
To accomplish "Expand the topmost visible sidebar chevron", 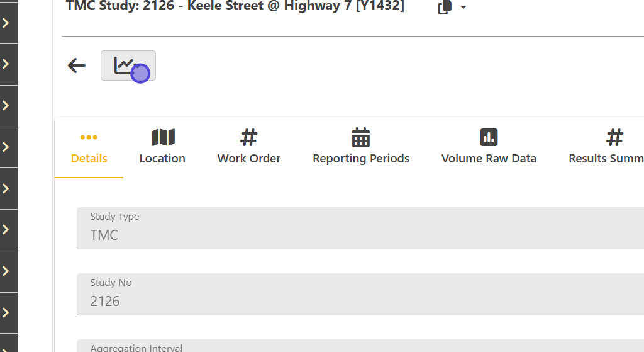I will point(6,23).
